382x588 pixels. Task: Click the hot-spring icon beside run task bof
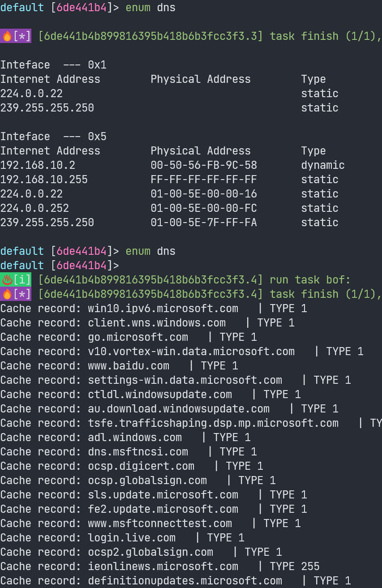(7, 280)
